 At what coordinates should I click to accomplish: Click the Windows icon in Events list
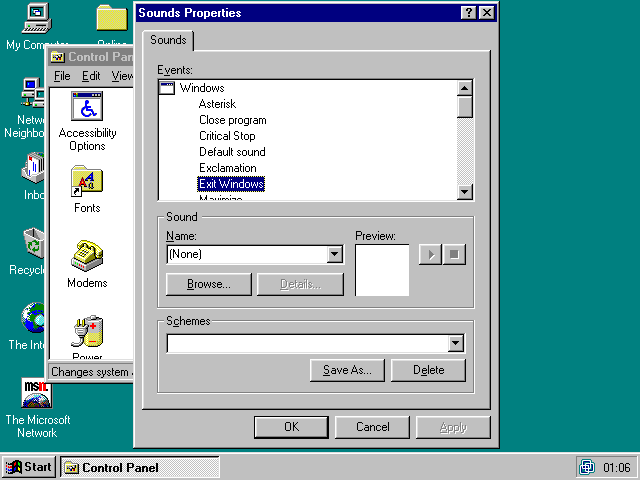pyautogui.click(x=167, y=88)
